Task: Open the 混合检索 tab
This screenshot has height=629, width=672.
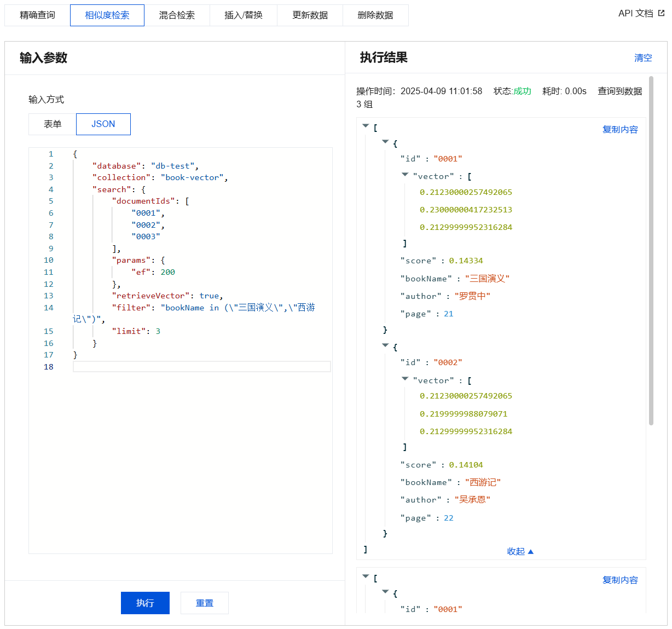Action: (x=177, y=15)
